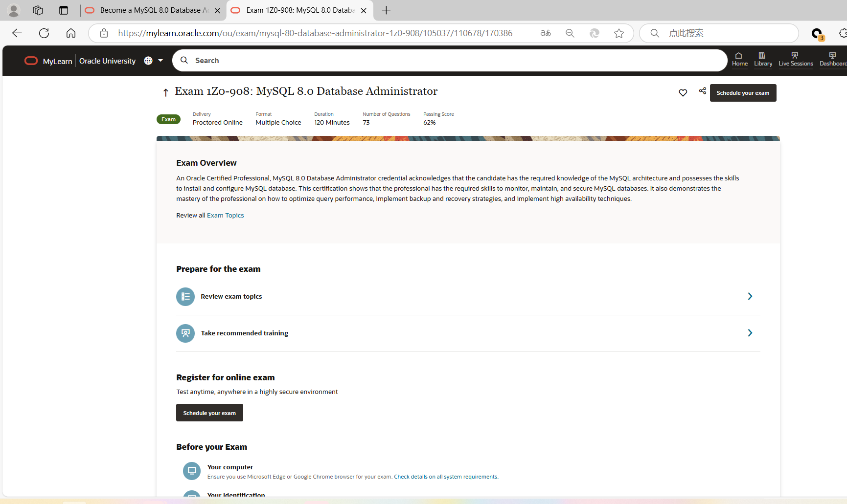Screen dimensions: 847x504
Task: Open the Exam Topics link
Action: [x=225, y=215]
